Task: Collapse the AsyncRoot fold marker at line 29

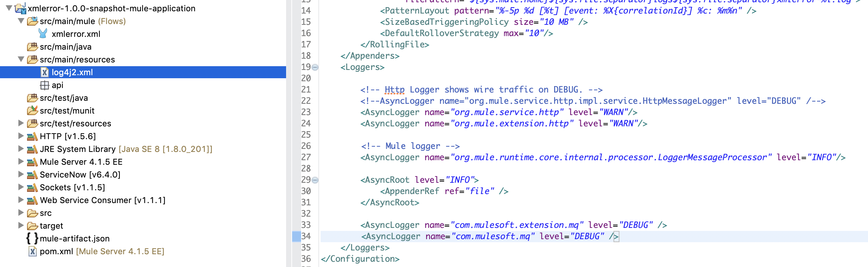Action: click(x=315, y=180)
